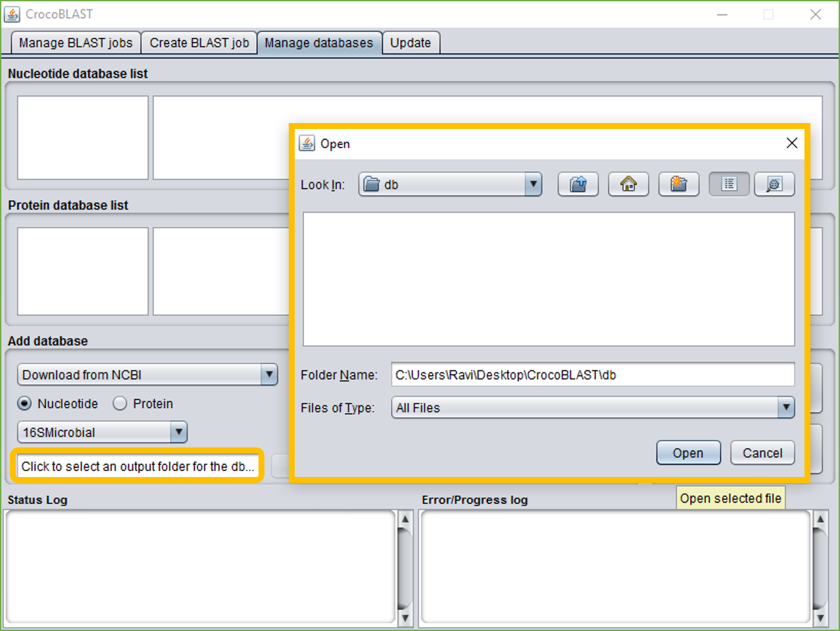The height and width of the screenshot is (631, 840).
Task: Go to the Update tab
Action: [x=410, y=43]
